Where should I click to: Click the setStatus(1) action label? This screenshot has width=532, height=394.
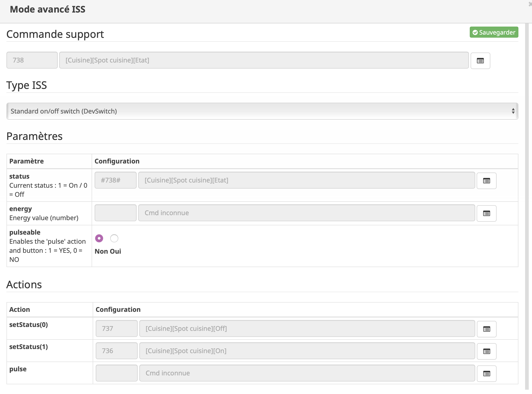(x=29, y=347)
